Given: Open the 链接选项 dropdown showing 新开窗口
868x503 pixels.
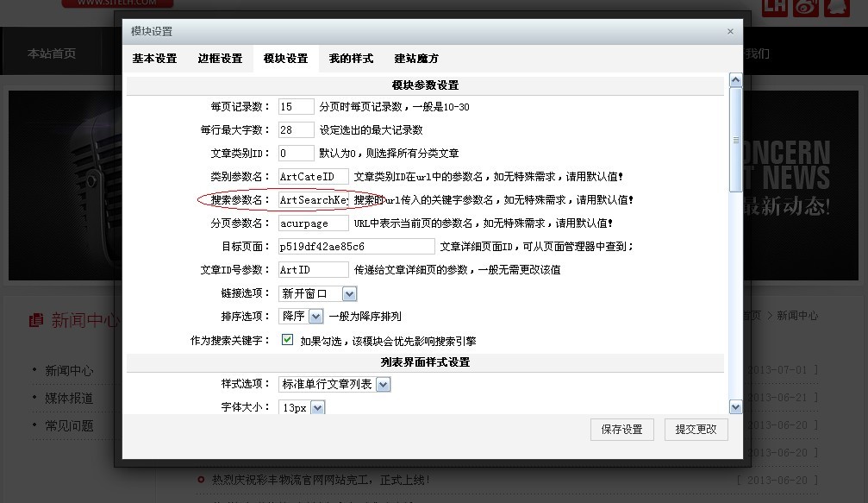Looking at the screenshot, I should coord(318,293).
